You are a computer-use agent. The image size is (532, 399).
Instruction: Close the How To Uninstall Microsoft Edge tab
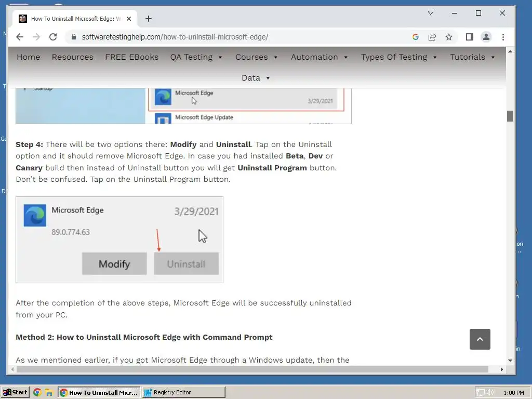(129, 19)
